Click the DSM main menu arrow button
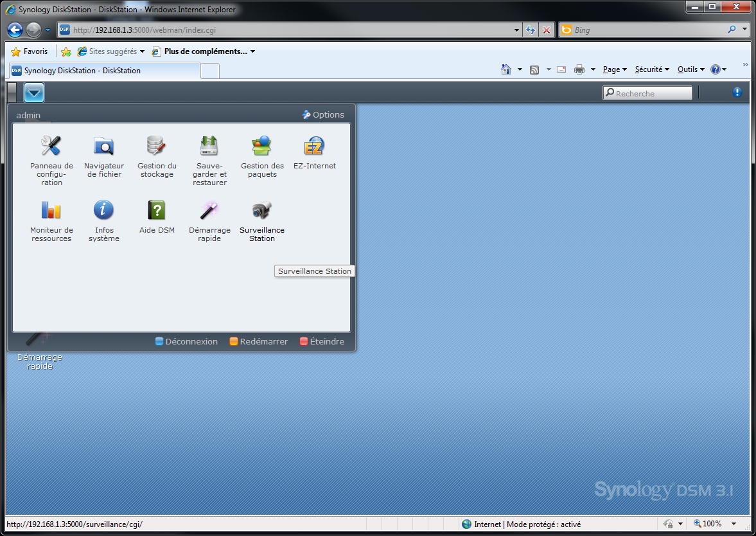 [34, 93]
